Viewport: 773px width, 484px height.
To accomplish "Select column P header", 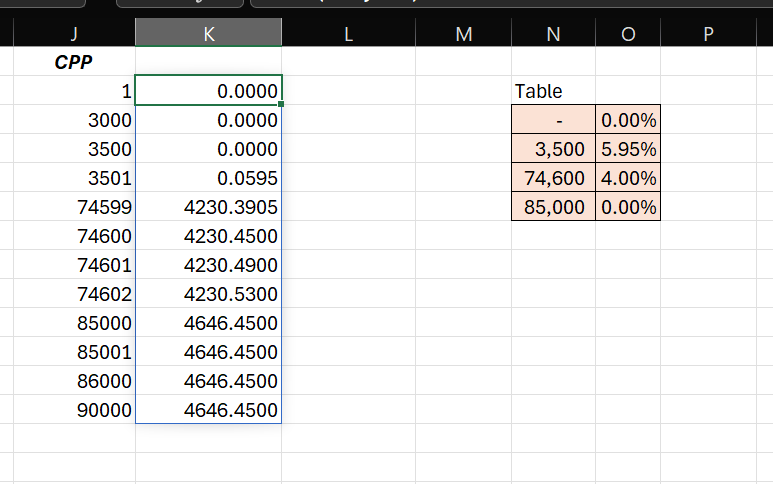I will coord(708,34).
